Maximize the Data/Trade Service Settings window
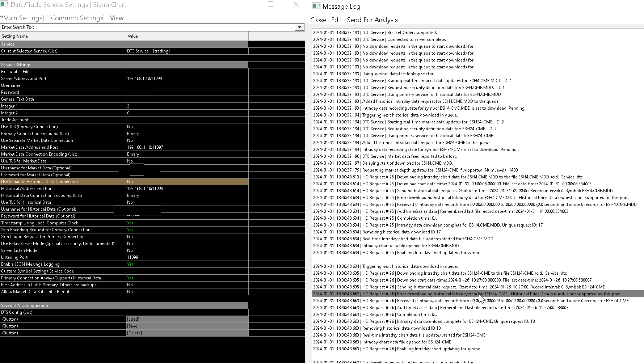The height and width of the screenshot is (363, 644). click(x=270, y=4)
